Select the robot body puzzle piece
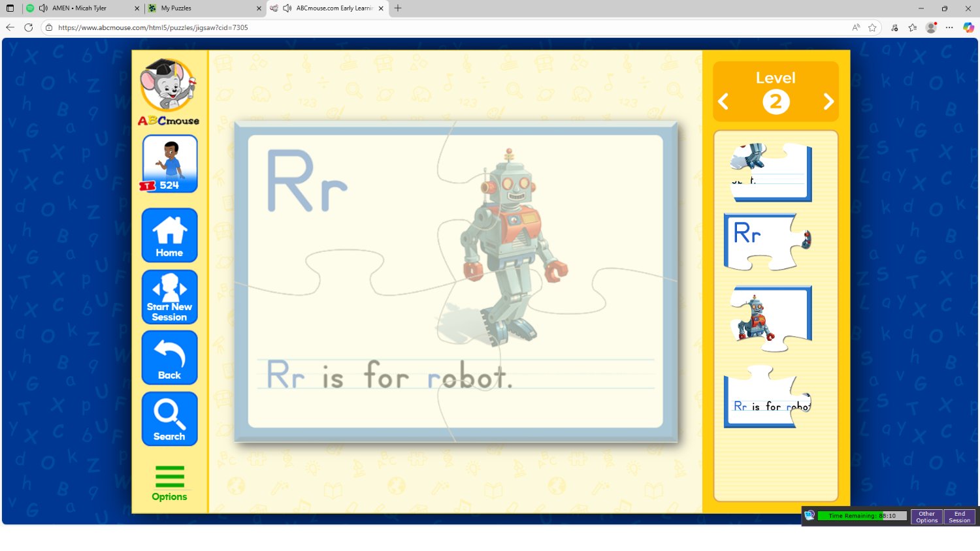980x551 pixels. (x=771, y=319)
